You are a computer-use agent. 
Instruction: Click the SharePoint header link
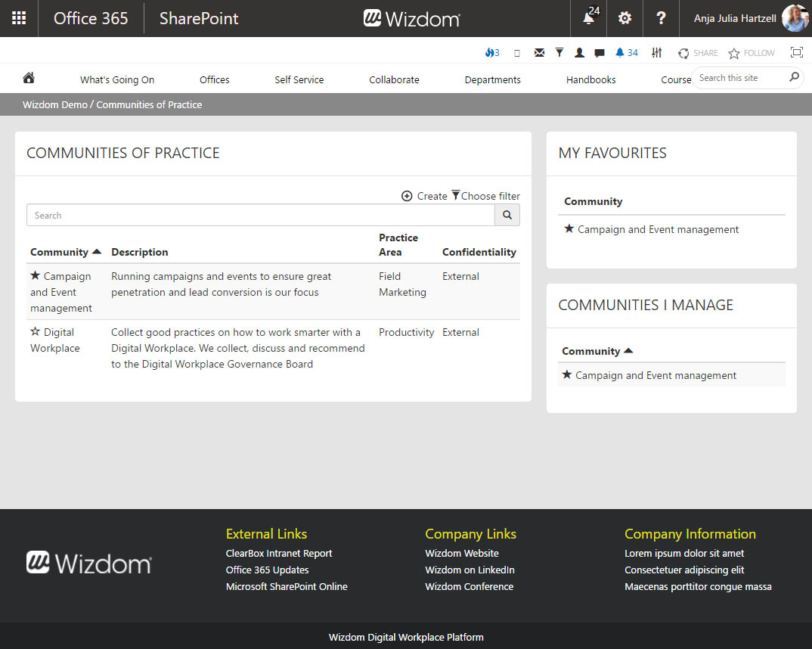[x=199, y=18]
